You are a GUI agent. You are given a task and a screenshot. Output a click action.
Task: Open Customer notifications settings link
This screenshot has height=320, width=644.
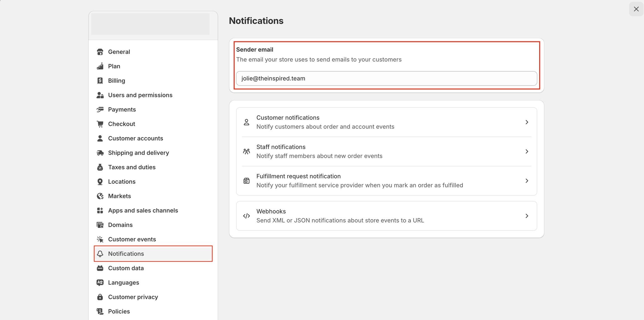288,118
